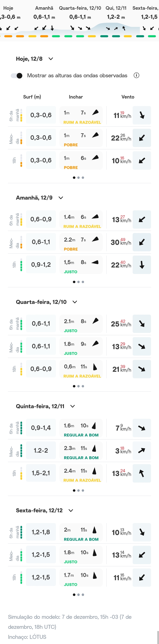The image size is (159, 644).
Task: Click wind arrow for Sexta-feira 6h row
Action: 142,532
